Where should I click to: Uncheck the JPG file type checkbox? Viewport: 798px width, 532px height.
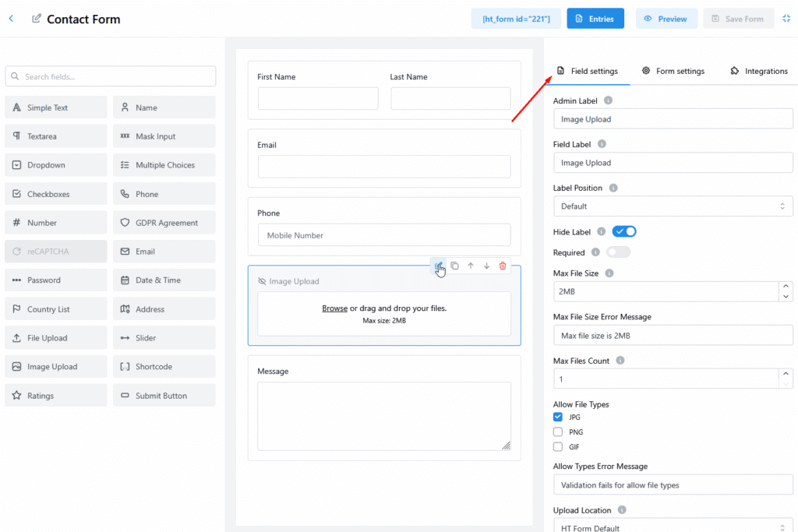pyautogui.click(x=558, y=417)
